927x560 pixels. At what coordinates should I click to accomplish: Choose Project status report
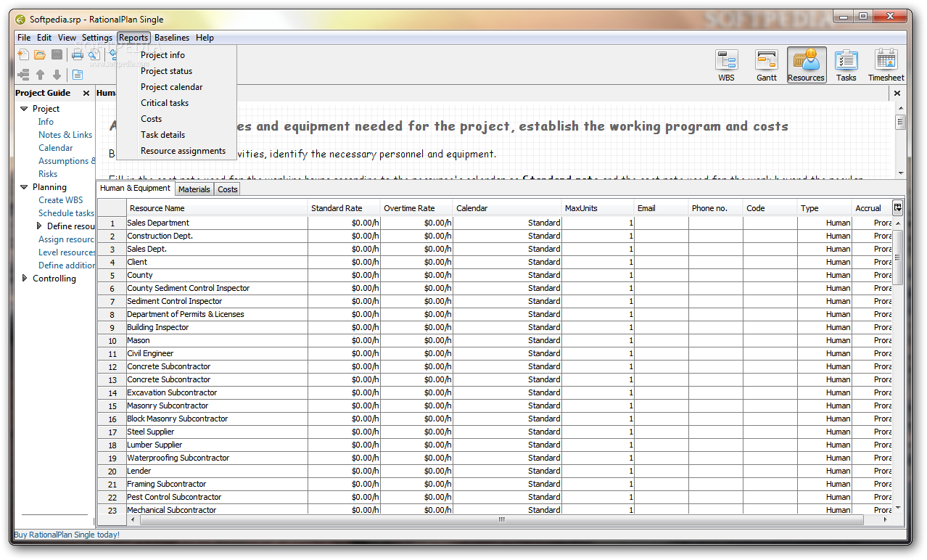176,71
